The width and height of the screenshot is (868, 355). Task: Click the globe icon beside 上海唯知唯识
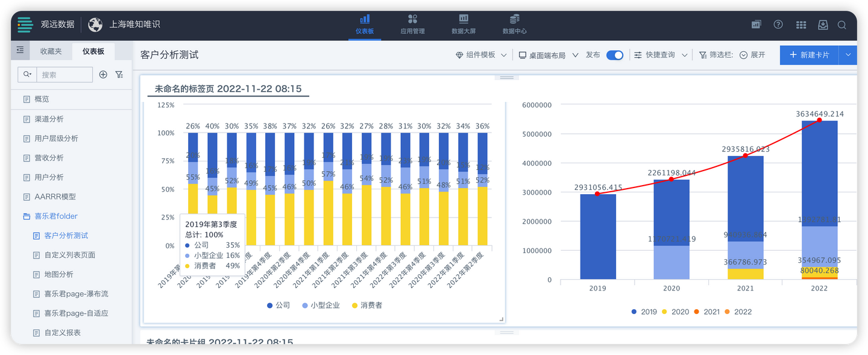pyautogui.click(x=95, y=25)
